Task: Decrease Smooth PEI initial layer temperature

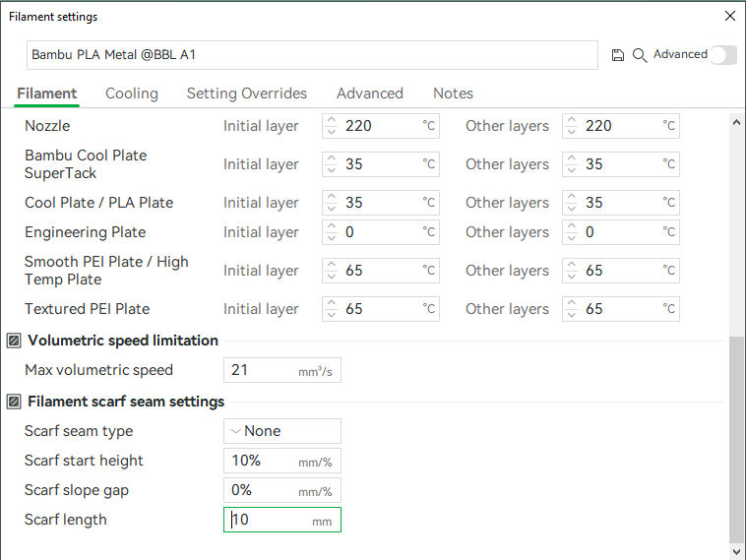Action: tap(332, 276)
